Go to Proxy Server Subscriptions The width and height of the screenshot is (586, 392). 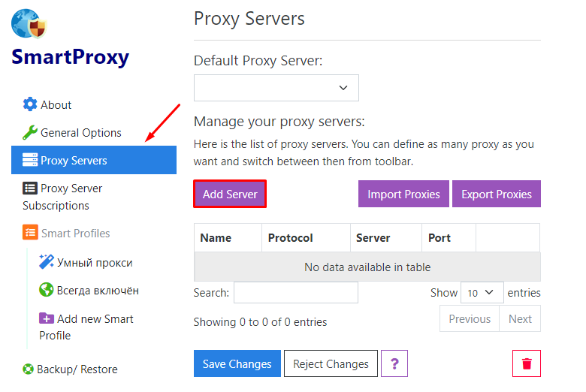(62, 197)
